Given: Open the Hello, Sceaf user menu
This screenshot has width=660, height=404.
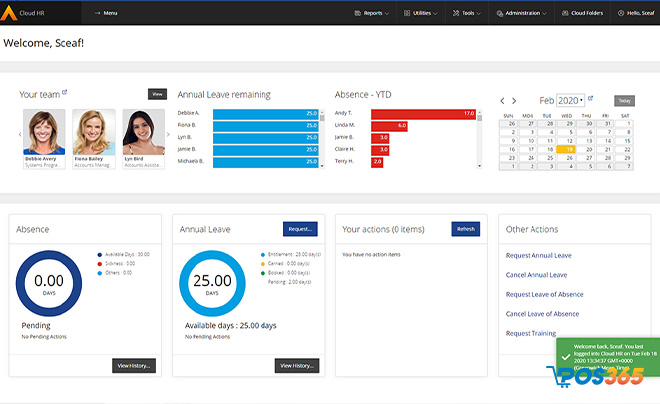Looking at the screenshot, I should 636,13.
